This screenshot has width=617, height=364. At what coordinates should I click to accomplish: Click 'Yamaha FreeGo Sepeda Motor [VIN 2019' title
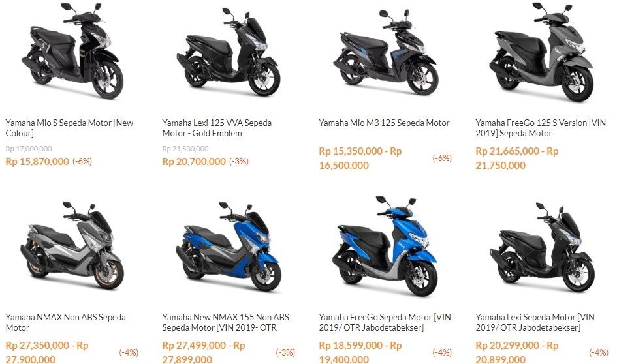tap(385, 322)
